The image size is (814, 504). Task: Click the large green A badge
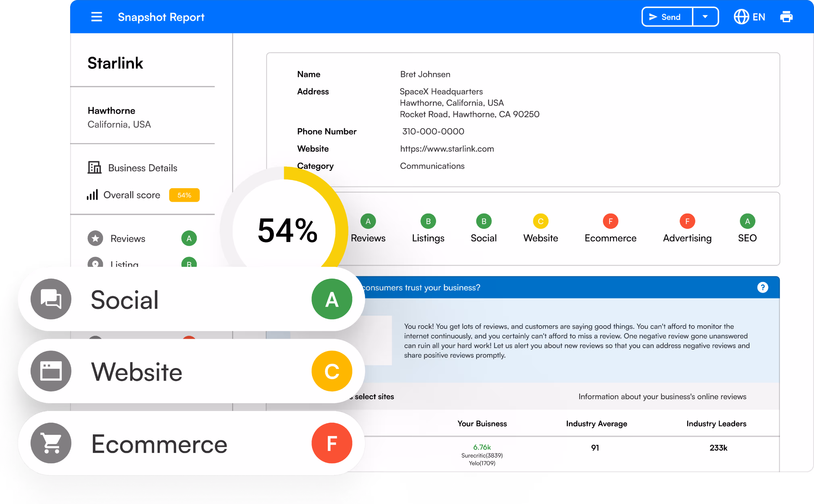pyautogui.click(x=332, y=299)
